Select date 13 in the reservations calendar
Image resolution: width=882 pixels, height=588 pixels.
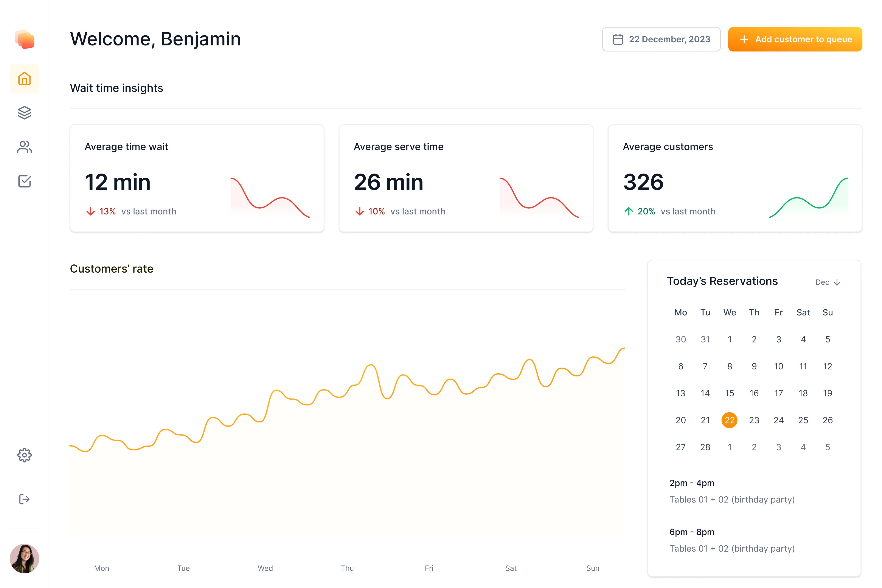tap(680, 393)
